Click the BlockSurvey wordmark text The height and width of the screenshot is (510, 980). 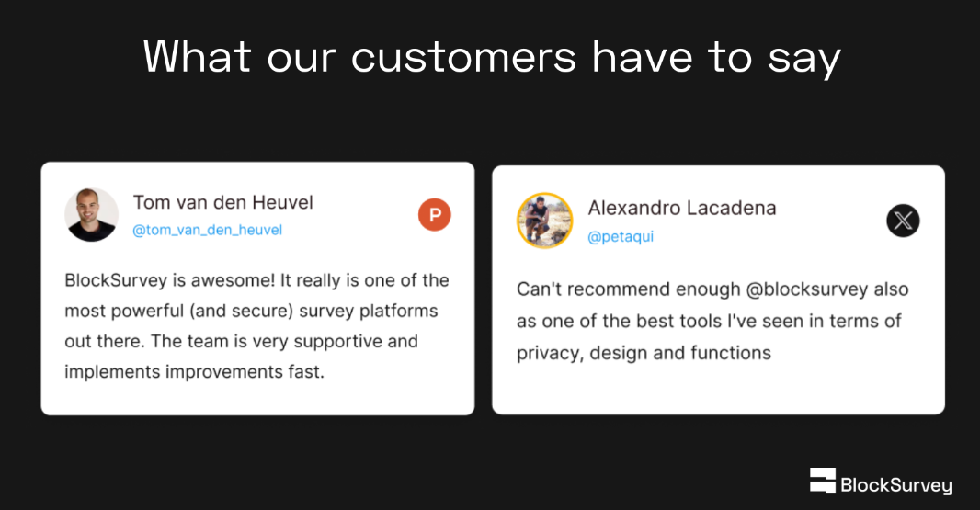click(x=896, y=485)
